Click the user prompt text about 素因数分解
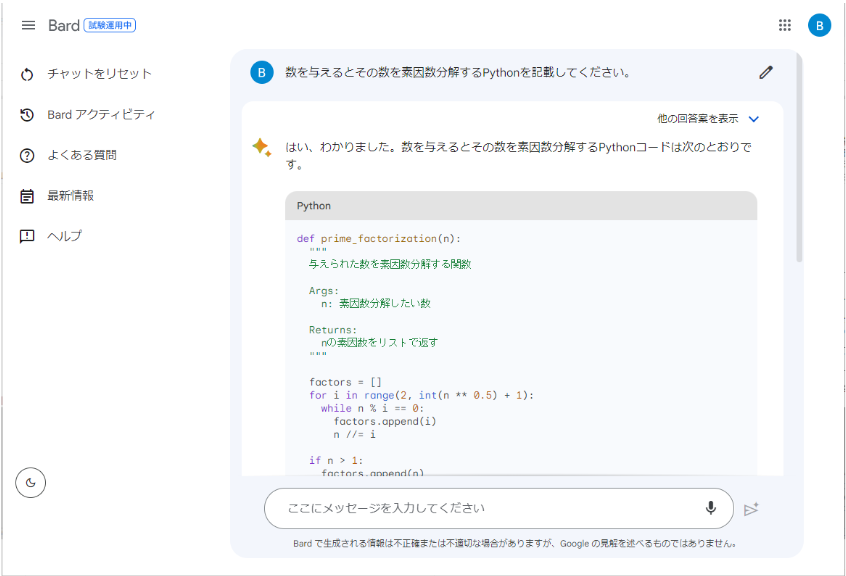Screen dimensions: 846x576 [x=458, y=72]
